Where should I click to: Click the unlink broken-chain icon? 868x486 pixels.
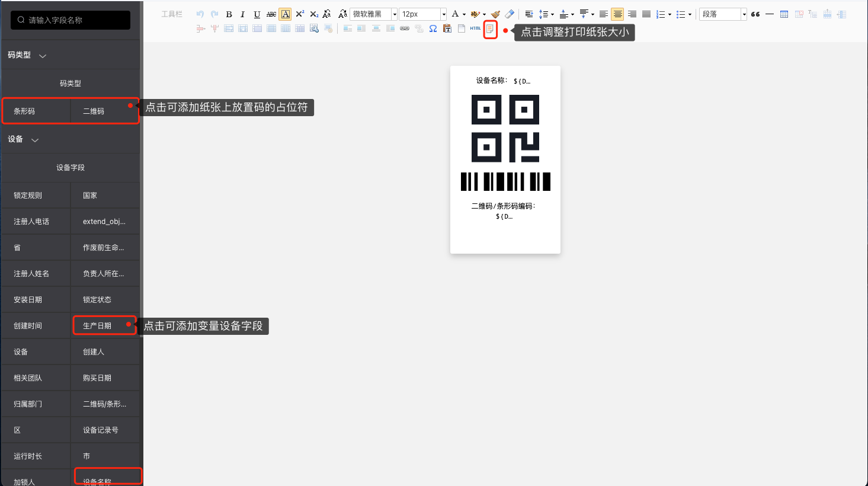pos(419,28)
